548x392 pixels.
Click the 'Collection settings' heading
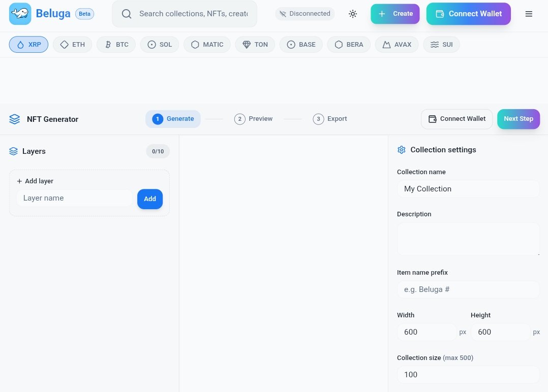pyautogui.click(x=443, y=150)
